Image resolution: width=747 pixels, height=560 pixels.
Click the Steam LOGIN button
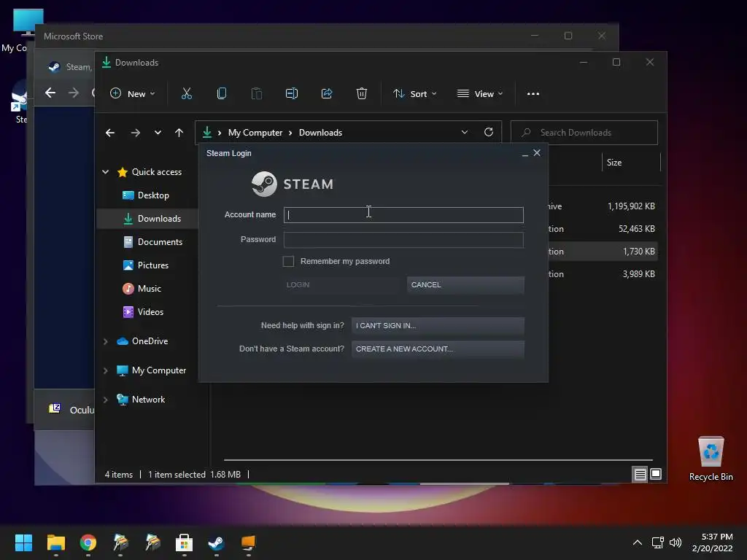click(x=341, y=285)
